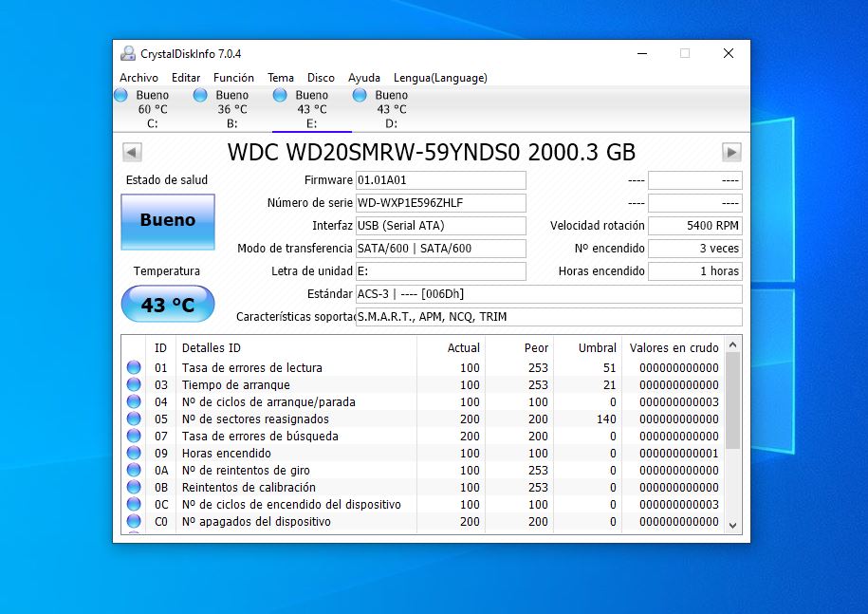The height and width of the screenshot is (614, 868).
Task: Open the Función menu
Action: (233, 77)
